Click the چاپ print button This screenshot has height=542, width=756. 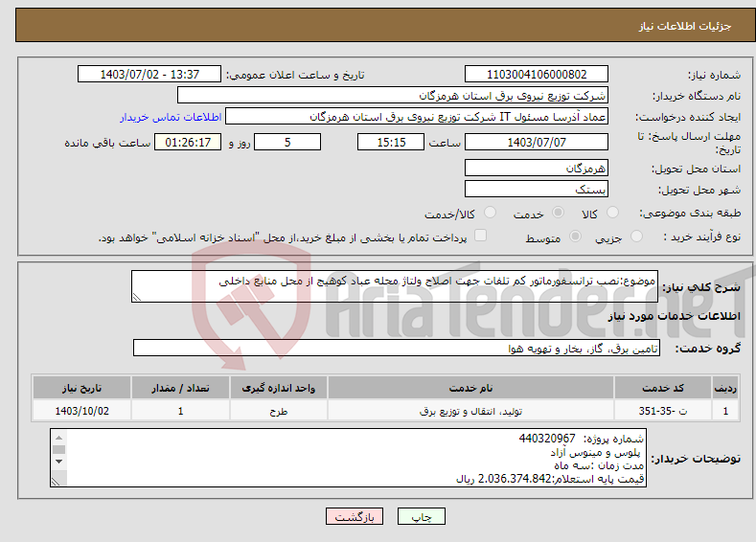pos(422,516)
